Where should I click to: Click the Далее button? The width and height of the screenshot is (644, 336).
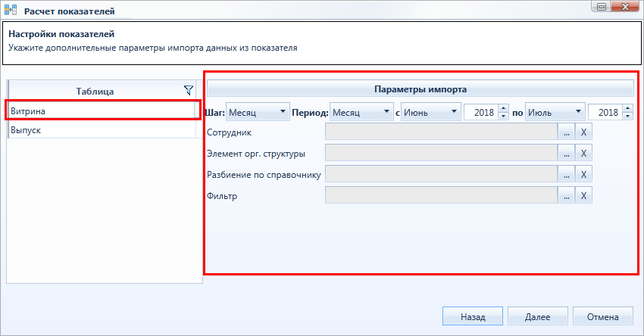pyautogui.click(x=538, y=316)
